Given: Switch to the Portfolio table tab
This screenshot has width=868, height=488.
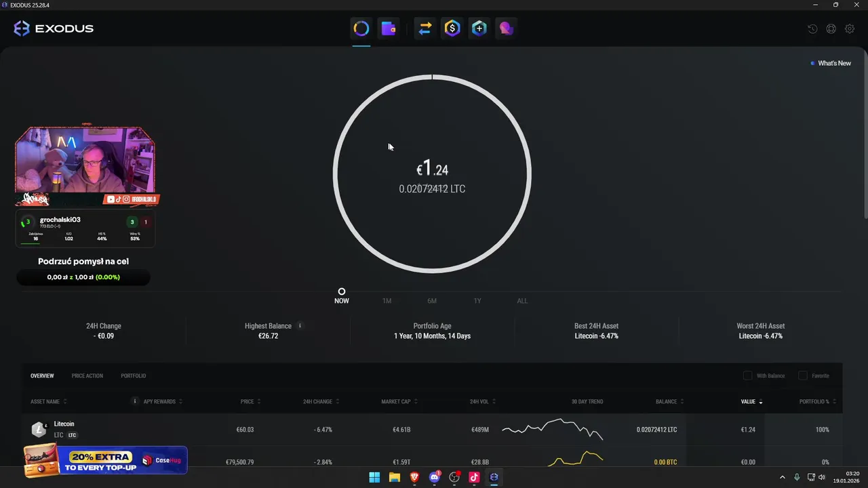Looking at the screenshot, I should tap(134, 375).
